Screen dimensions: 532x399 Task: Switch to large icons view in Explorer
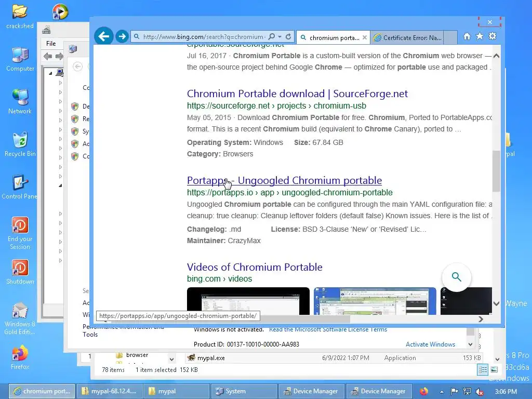coord(495,370)
